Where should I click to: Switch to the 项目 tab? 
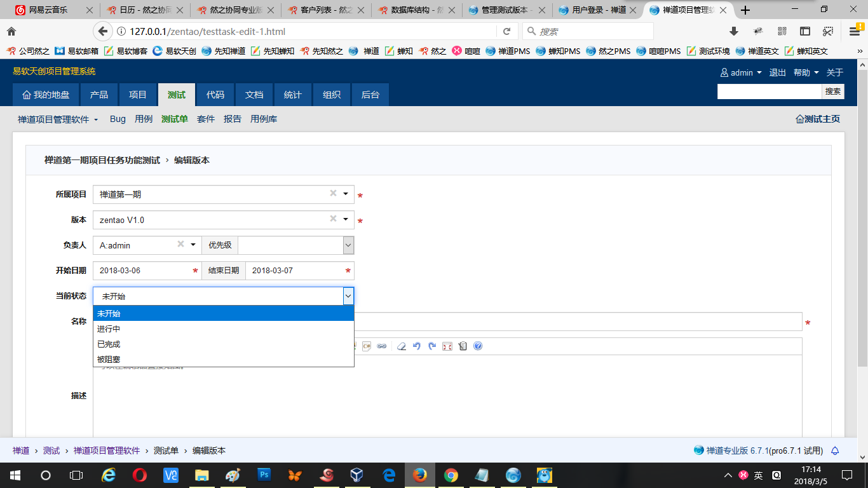(x=138, y=95)
